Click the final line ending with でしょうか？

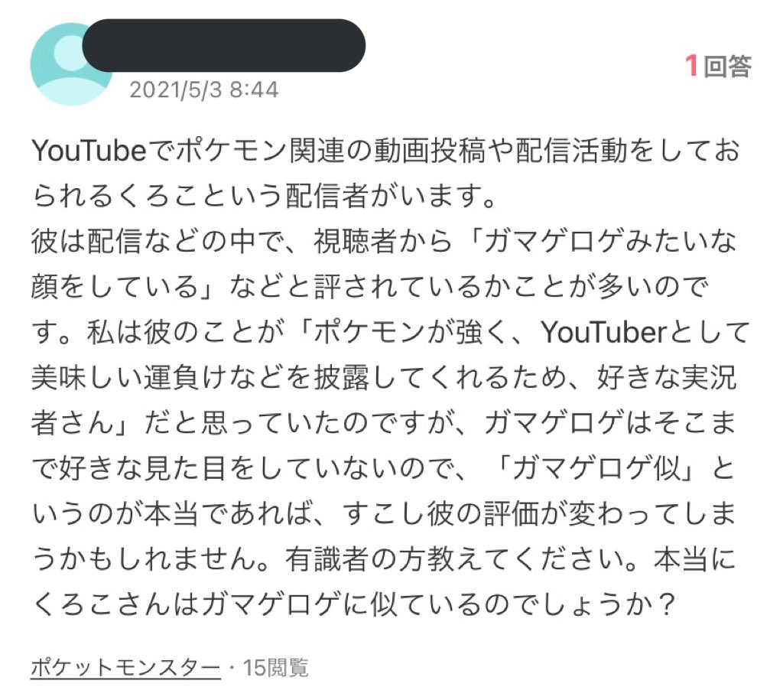tap(353, 604)
